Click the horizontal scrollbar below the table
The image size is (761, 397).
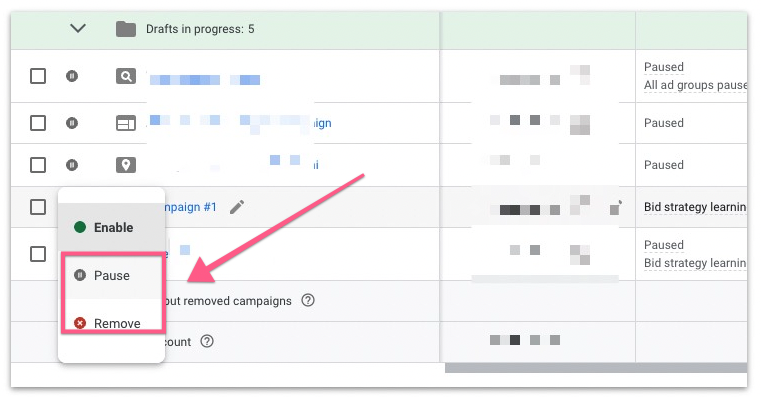coord(596,368)
